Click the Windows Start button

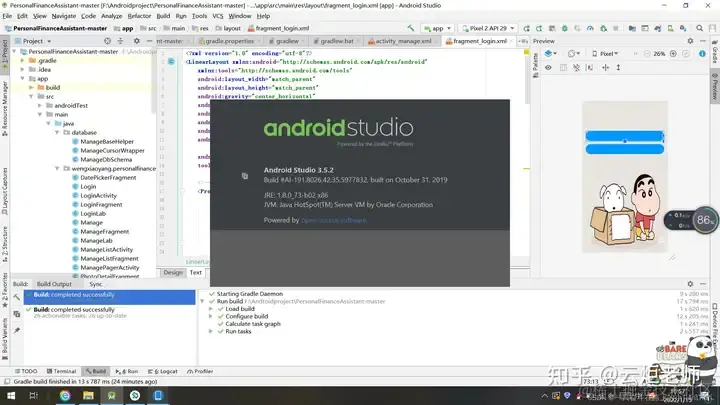10,395
